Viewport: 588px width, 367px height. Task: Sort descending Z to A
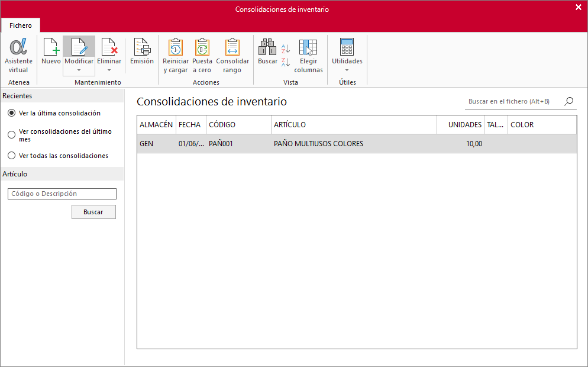click(x=286, y=62)
